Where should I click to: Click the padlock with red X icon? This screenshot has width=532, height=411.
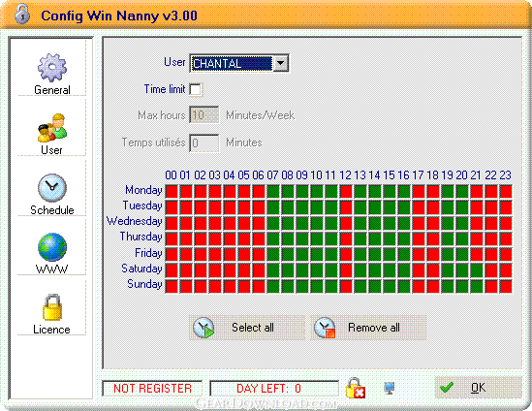pos(356,388)
